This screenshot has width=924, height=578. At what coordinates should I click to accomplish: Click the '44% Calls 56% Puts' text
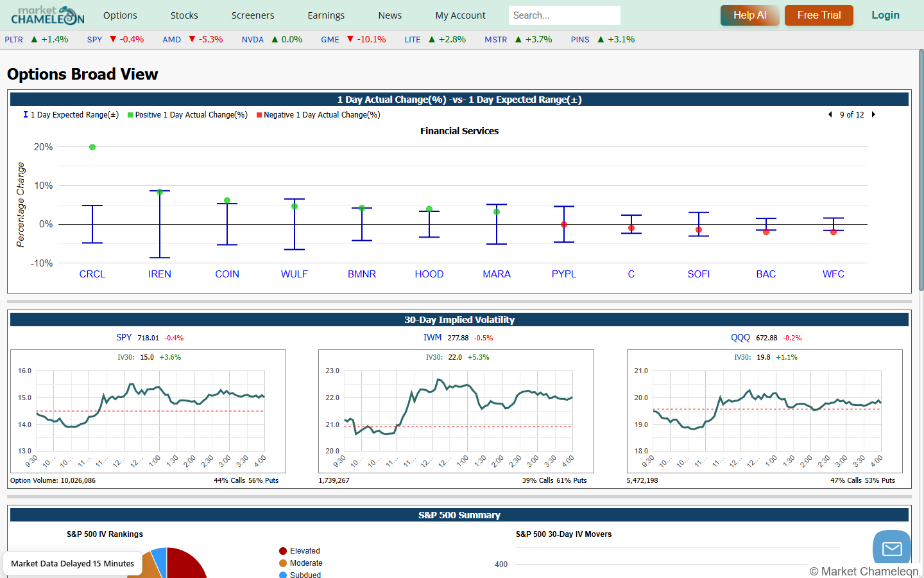[x=246, y=480]
